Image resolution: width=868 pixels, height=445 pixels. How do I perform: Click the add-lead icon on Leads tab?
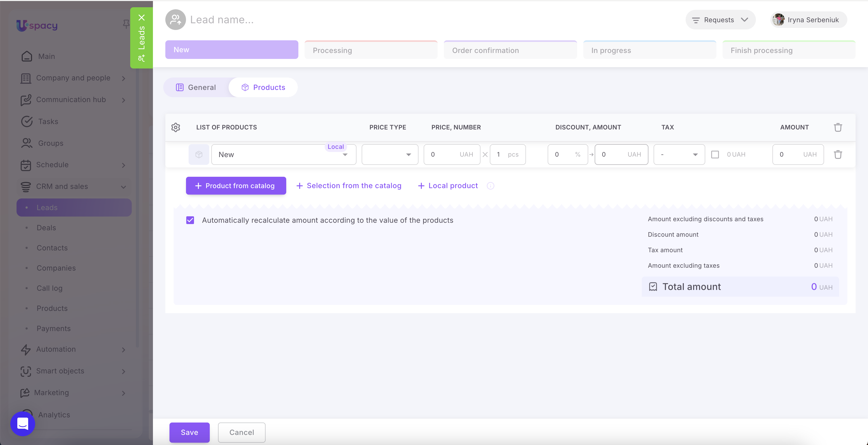click(142, 58)
